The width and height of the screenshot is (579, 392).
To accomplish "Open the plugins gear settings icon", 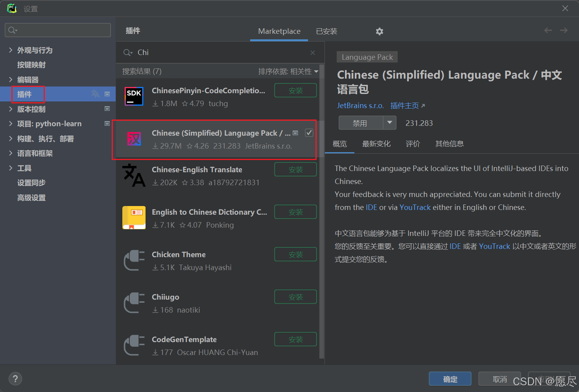I will pyautogui.click(x=380, y=31).
